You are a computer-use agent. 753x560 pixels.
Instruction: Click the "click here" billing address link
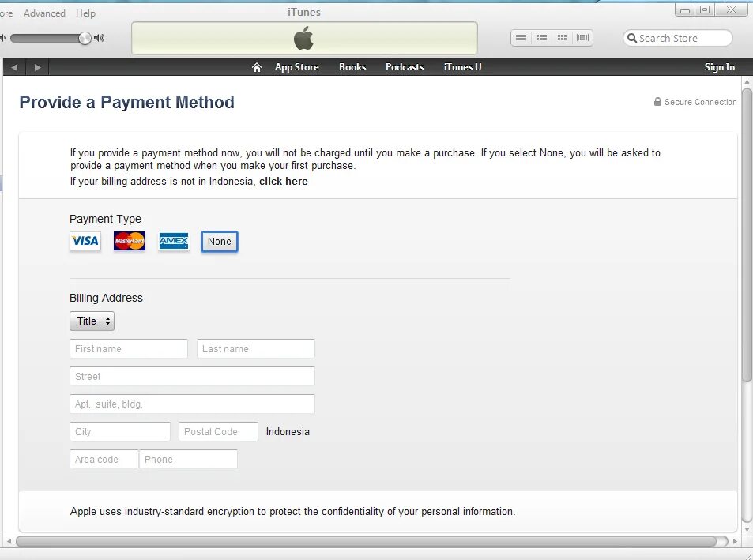(x=284, y=182)
